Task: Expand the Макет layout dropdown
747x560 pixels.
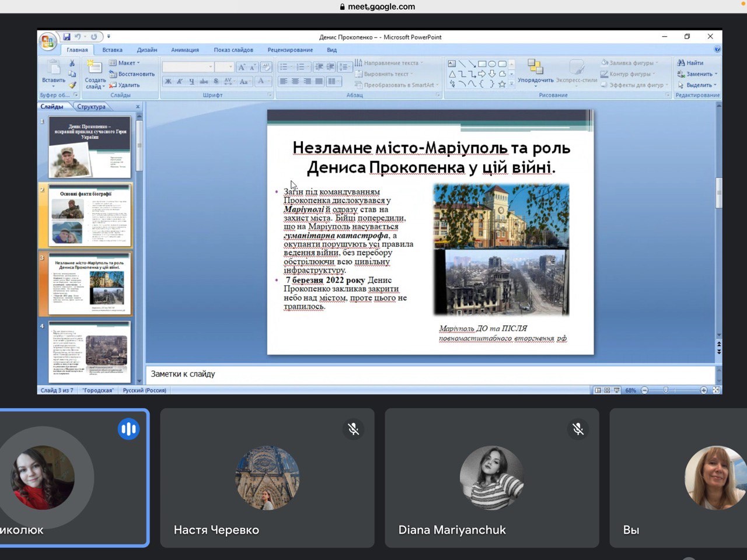Action: coord(126,63)
